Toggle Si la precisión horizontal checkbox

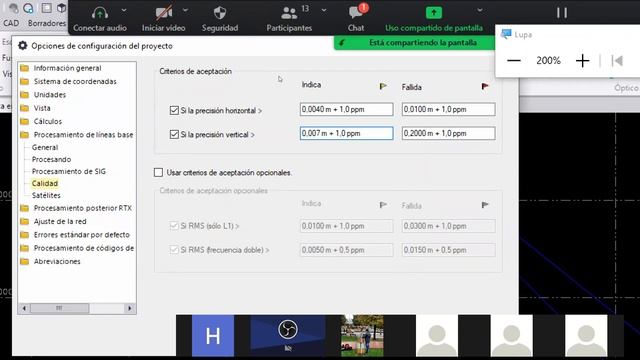[x=174, y=110]
